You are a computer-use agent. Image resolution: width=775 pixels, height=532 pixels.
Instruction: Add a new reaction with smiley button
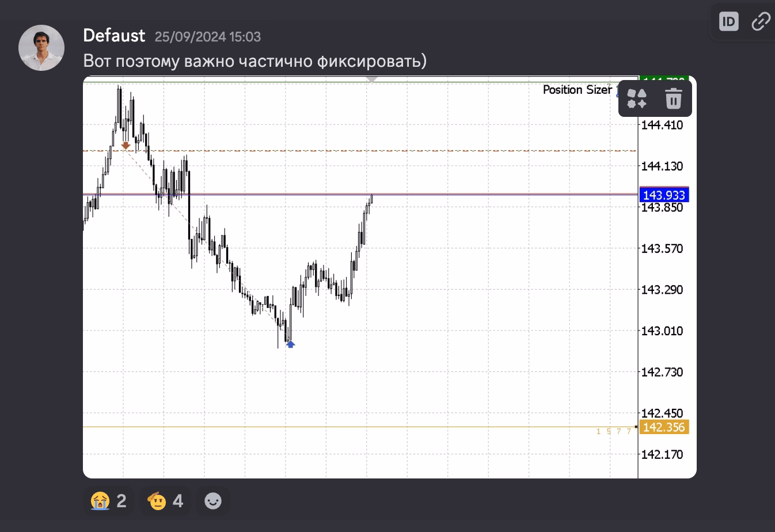[213, 501]
